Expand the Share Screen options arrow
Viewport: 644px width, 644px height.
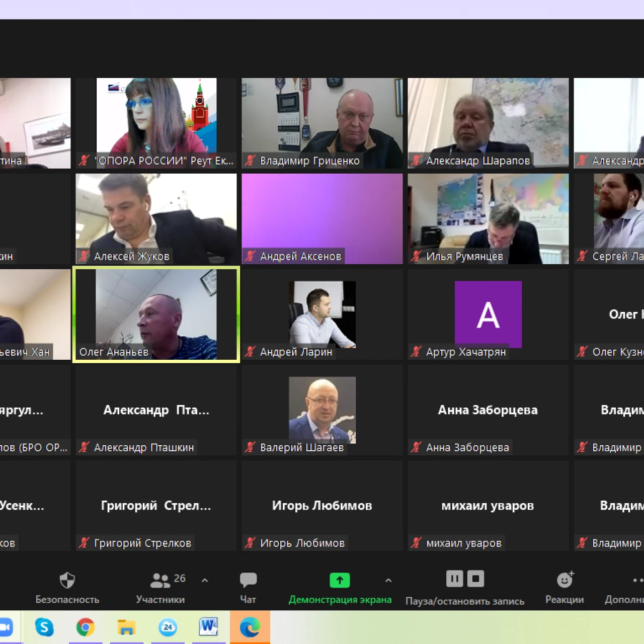pyautogui.click(x=388, y=580)
